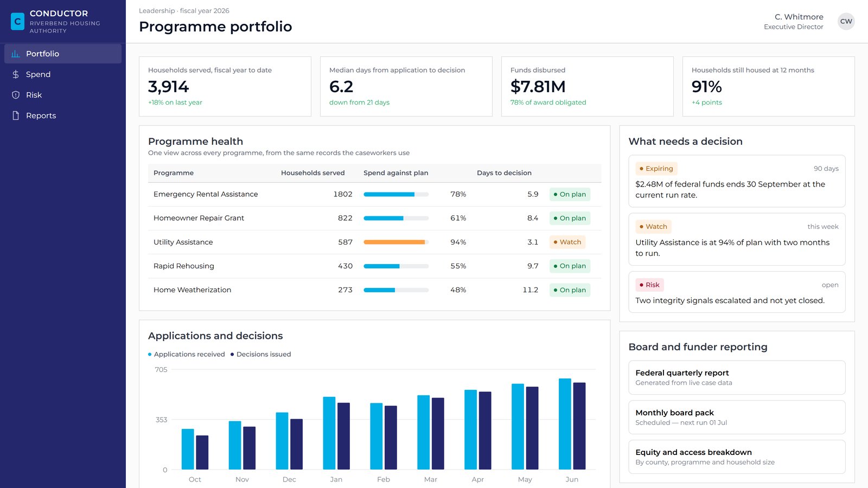Click the Reports document icon
The height and width of the screenshot is (488, 868).
point(16,115)
